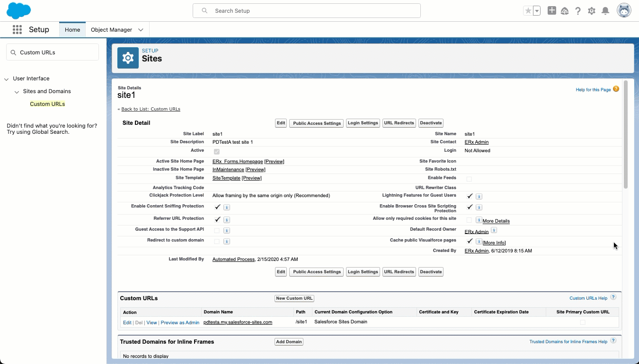Open the App Launcher grid icon
Image resolution: width=639 pixels, height=364 pixels.
coord(18,30)
